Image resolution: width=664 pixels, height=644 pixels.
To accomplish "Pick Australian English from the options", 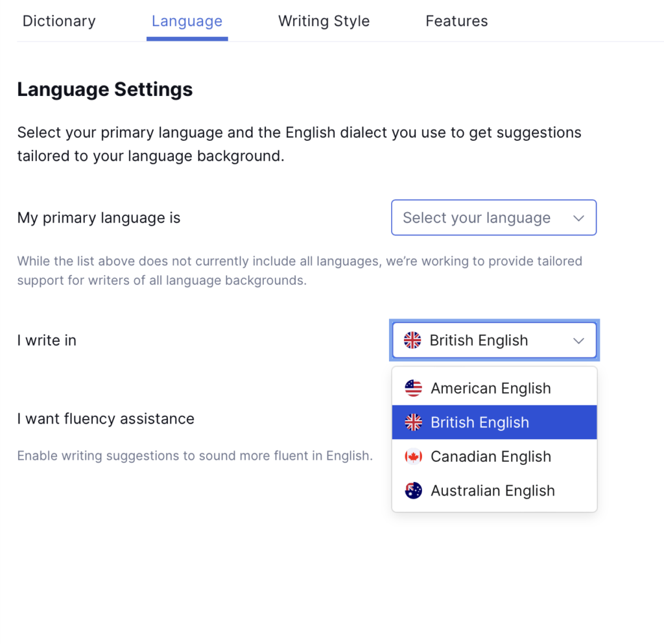I will (493, 490).
